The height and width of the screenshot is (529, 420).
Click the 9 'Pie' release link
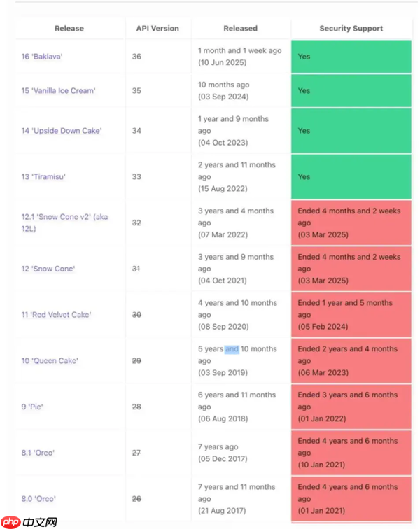coord(32,407)
